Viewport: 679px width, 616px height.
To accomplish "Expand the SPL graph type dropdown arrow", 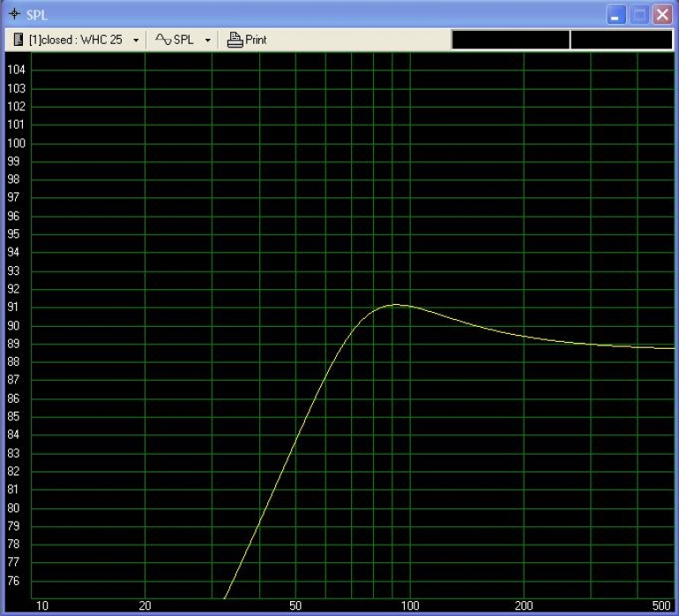I will click(x=208, y=41).
